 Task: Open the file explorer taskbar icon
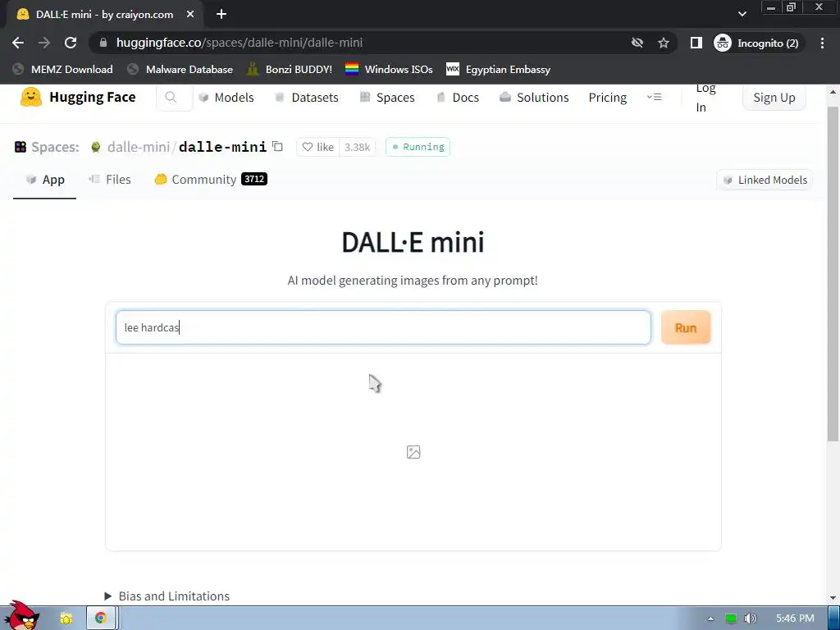(66, 619)
